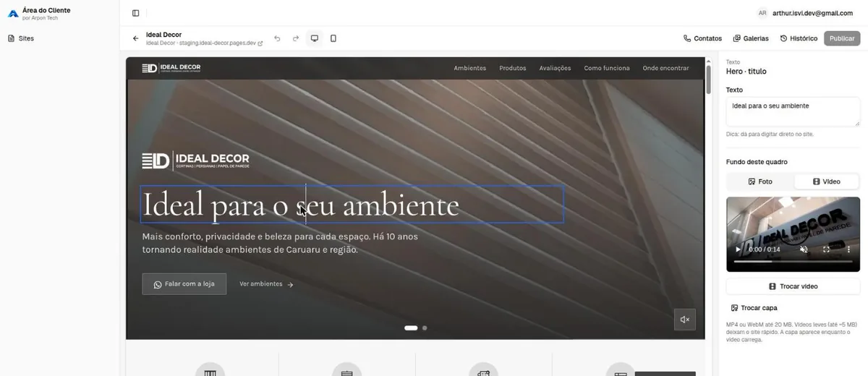Screen dimensions: 868x376
Task: Click the Área do Cliente logo
Action: point(13,13)
